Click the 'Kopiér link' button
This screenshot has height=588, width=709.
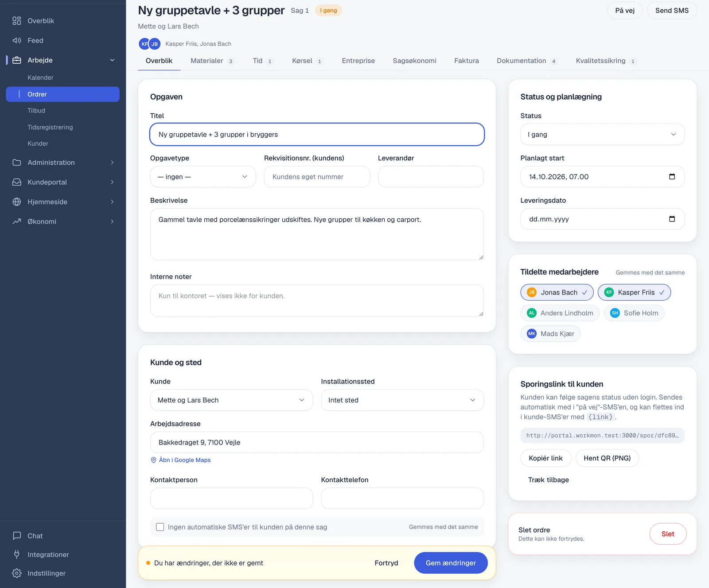pyautogui.click(x=545, y=458)
